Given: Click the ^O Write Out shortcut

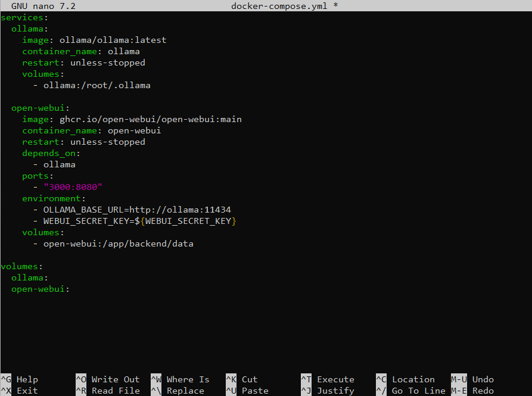Looking at the screenshot, I should pyautogui.click(x=108, y=379).
